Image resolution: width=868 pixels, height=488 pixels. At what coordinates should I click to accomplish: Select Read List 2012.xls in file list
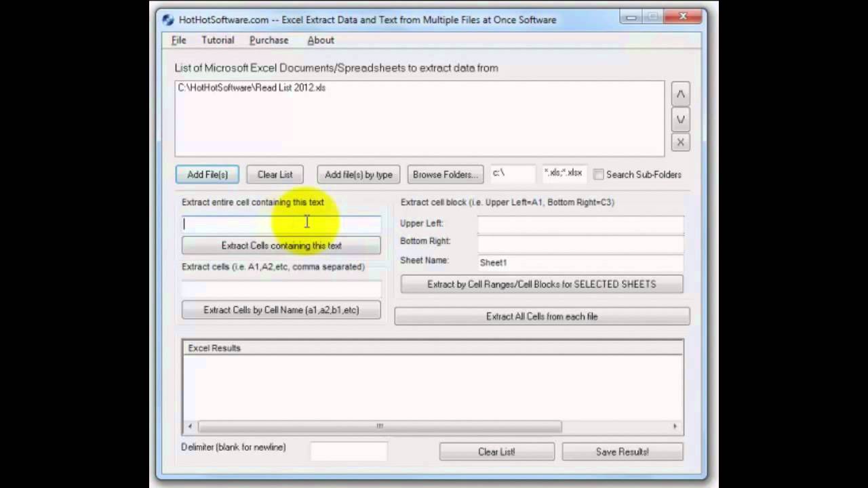pyautogui.click(x=252, y=87)
